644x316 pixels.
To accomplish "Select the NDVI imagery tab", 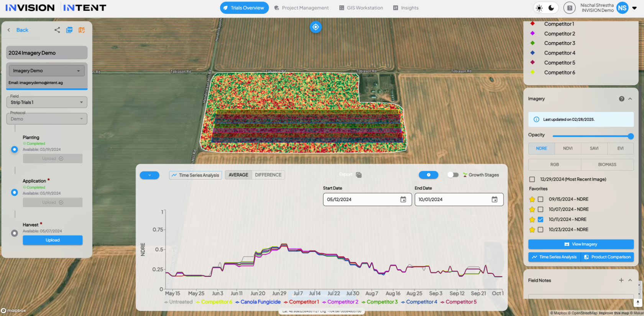I will [568, 148].
